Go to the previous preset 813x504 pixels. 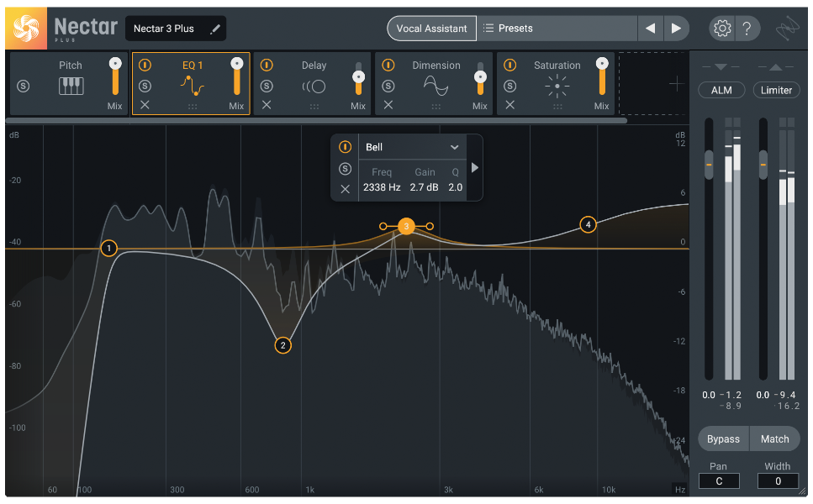tap(650, 28)
